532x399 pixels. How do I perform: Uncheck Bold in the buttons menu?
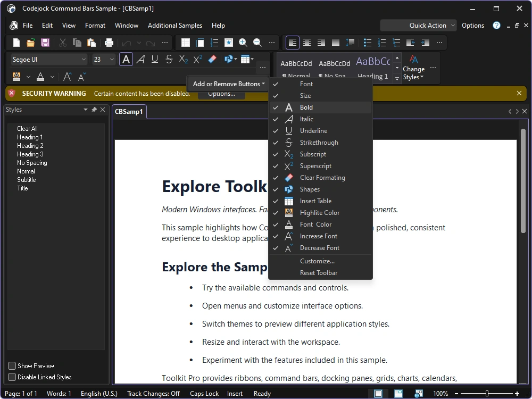(320, 107)
